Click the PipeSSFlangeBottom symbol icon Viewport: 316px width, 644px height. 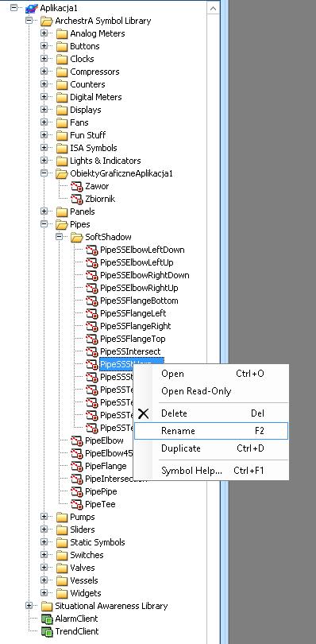92,301
